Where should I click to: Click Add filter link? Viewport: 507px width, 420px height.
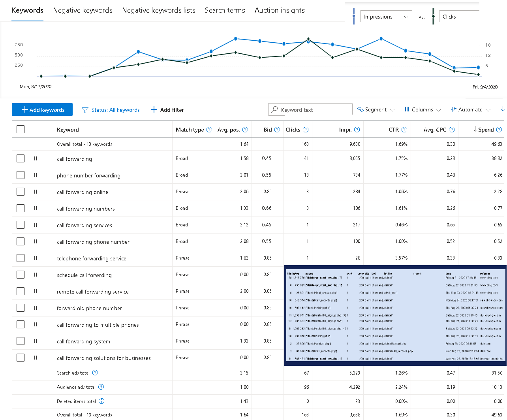pyautogui.click(x=167, y=110)
